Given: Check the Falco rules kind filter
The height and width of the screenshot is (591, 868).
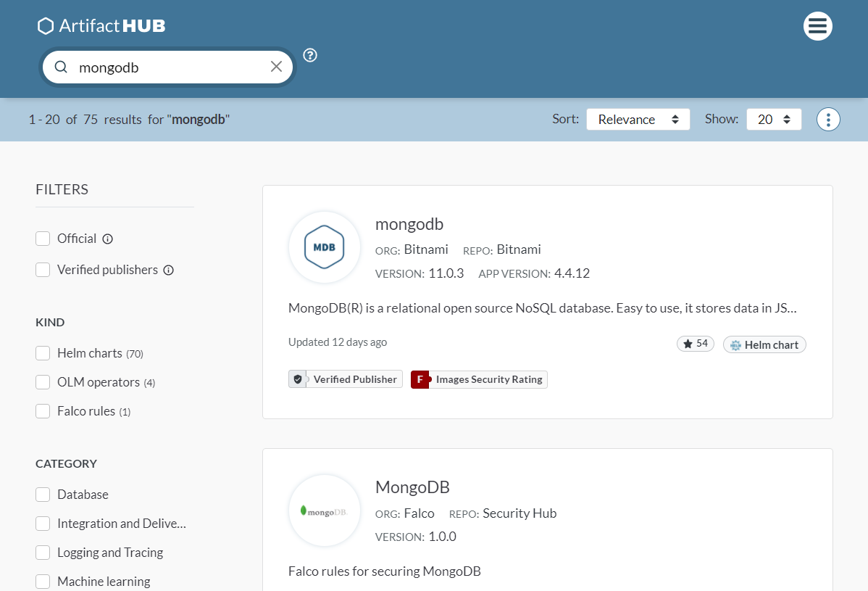Looking at the screenshot, I should pyautogui.click(x=43, y=411).
